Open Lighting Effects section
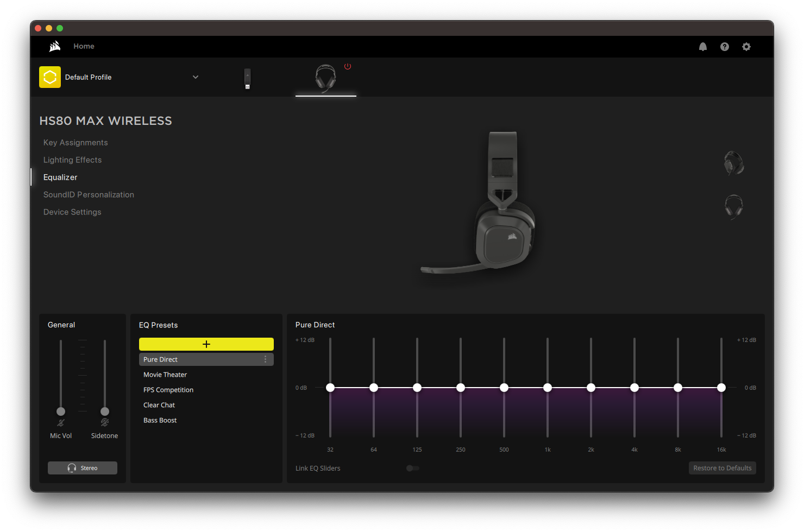This screenshot has height=532, width=804. [73, 160]
